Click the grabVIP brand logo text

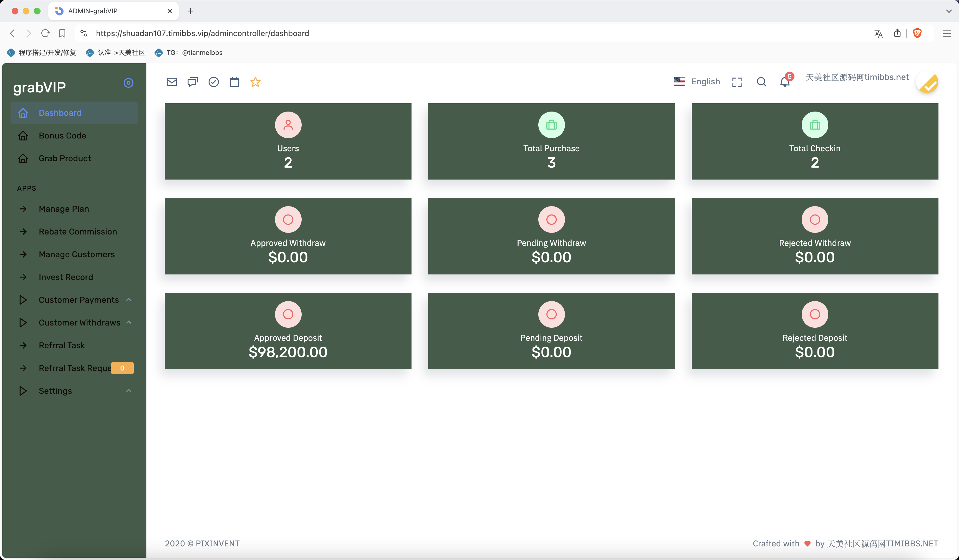(40, 87)
